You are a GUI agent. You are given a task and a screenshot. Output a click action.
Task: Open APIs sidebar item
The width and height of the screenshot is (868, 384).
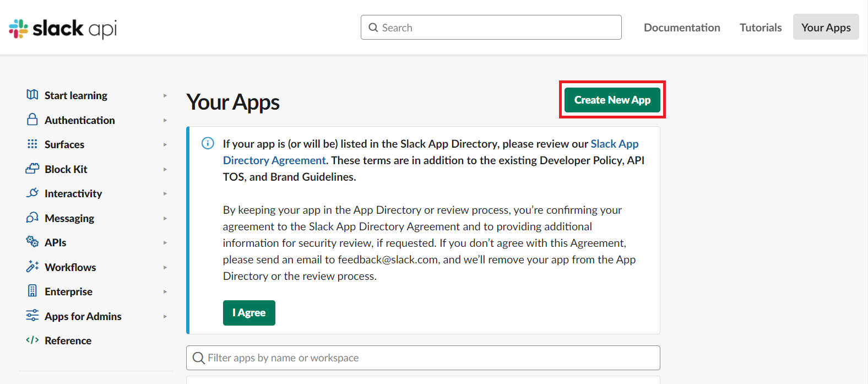tap(56, 242)
